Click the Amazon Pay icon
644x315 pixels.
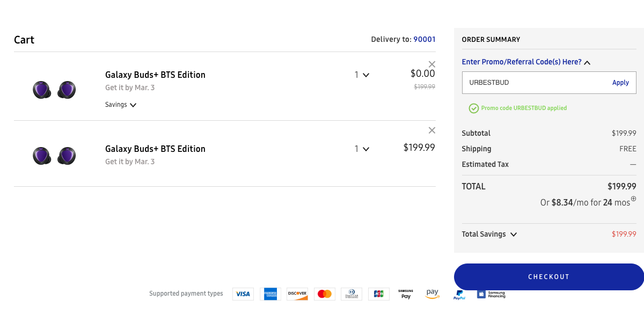[433, 294]
